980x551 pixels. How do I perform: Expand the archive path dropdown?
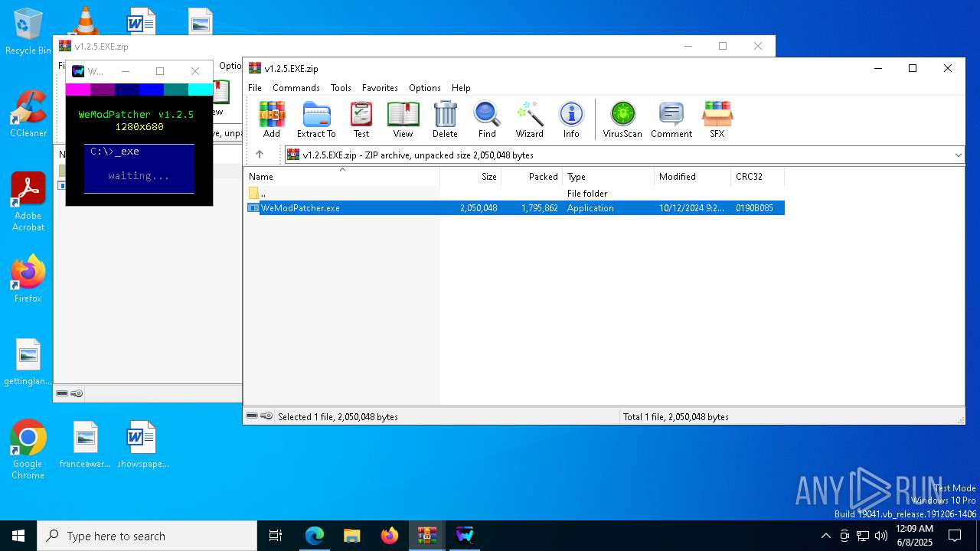click(x=958, y=155)
